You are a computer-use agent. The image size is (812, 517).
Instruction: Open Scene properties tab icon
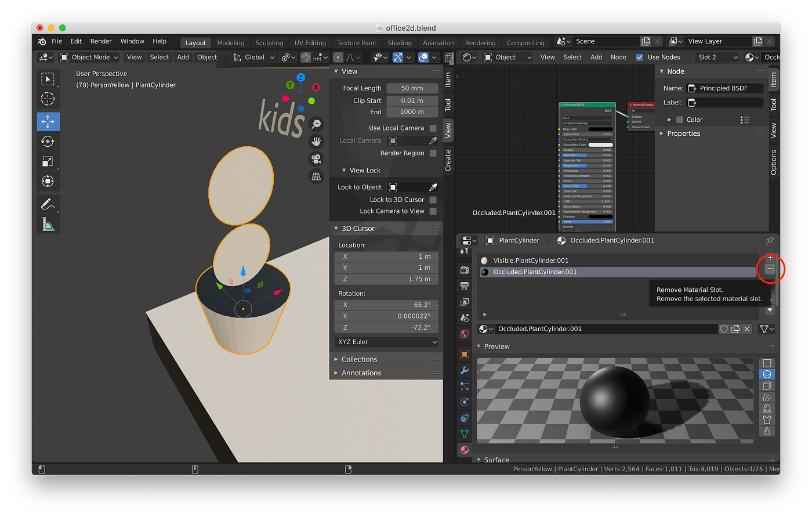(465, 317)
